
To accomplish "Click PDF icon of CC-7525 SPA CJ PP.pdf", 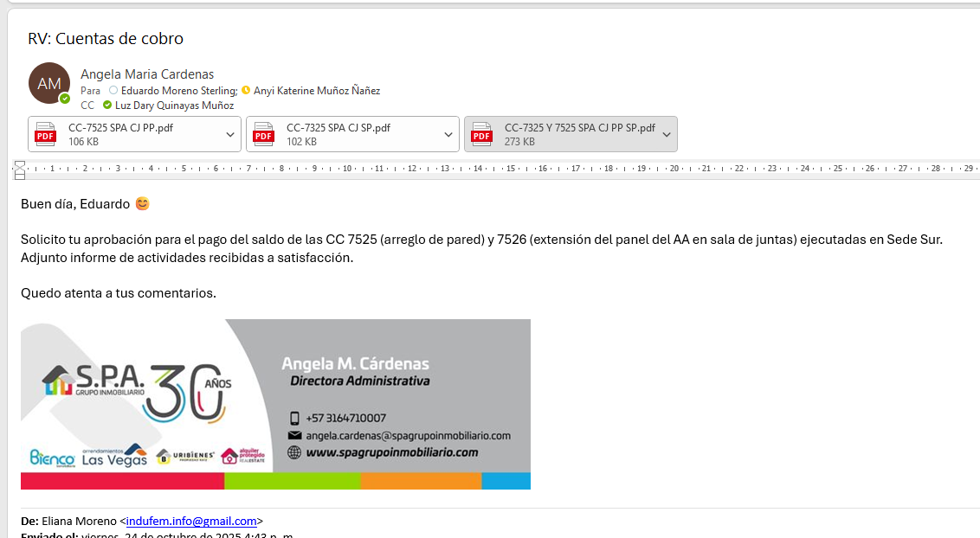I will click(x=44, y=134).
